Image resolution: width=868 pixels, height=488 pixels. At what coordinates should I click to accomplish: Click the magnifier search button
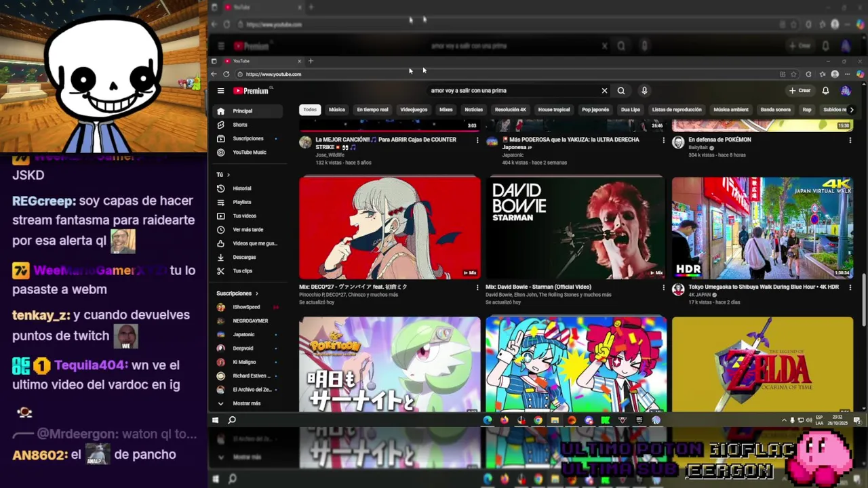tap(621, 91)
